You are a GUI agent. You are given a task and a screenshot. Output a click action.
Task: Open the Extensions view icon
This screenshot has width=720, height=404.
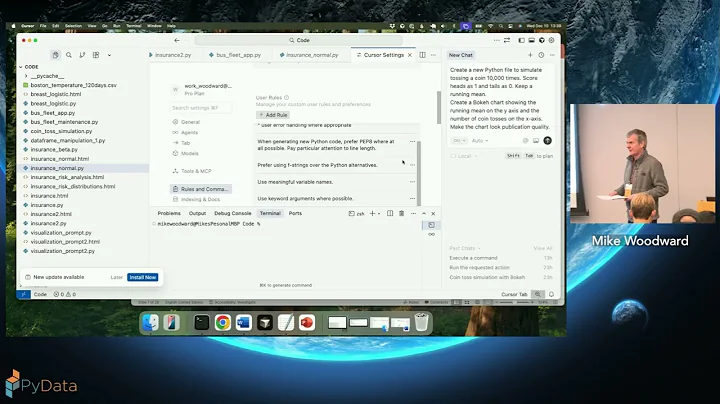pos(96,55)
